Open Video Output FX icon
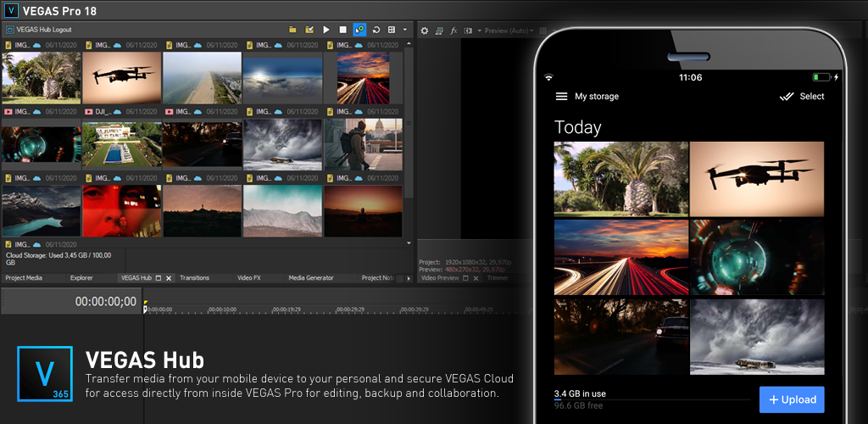 [x=454, y=31]
